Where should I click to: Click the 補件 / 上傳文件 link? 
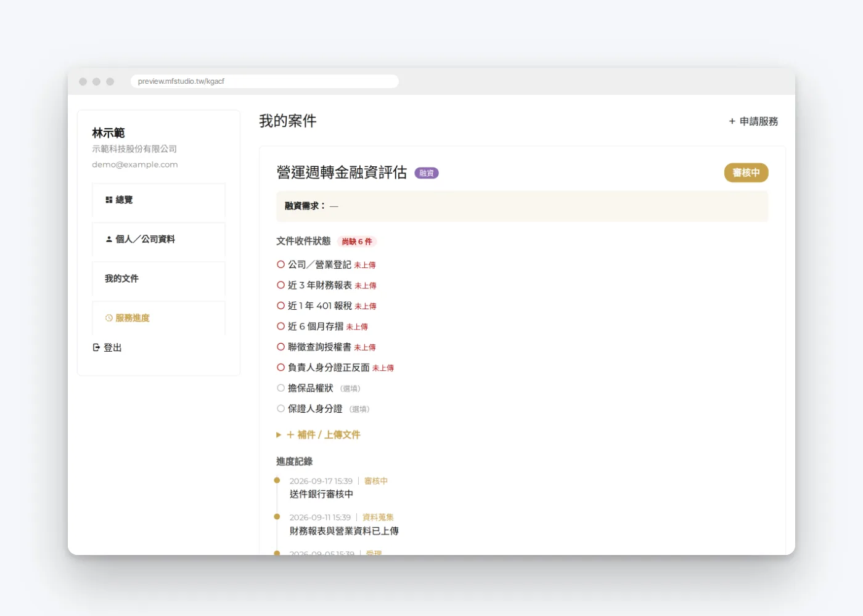coord(323,435)
